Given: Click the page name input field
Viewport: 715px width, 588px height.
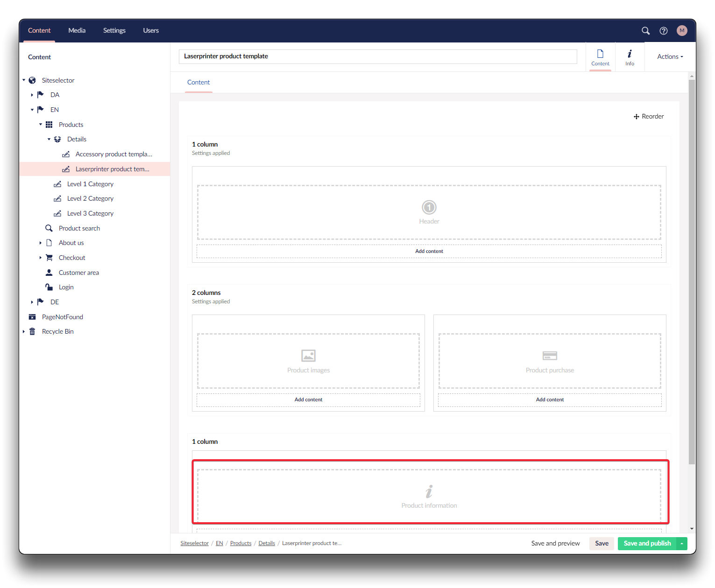Looking at the screenshot, I should click(377, 56).
